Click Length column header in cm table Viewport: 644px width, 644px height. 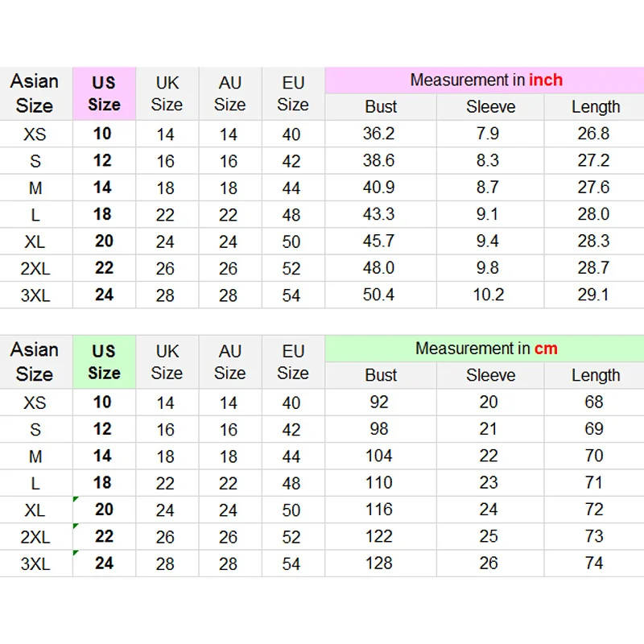pos(596,376)
